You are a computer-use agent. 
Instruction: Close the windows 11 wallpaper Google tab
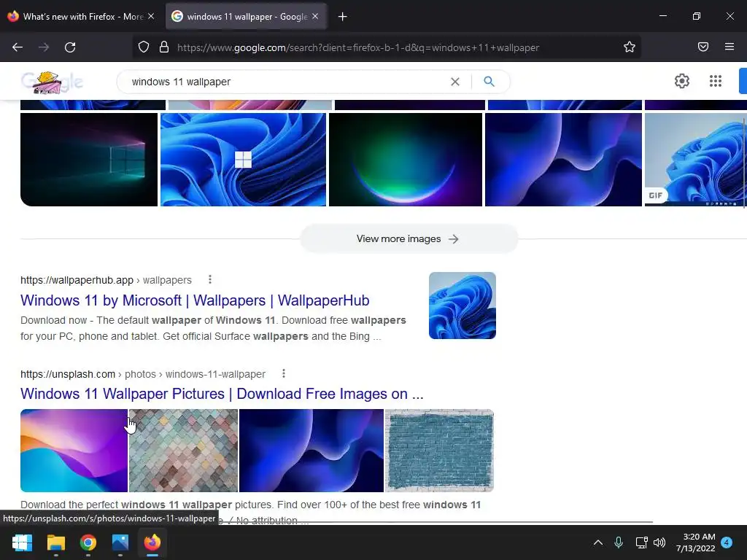[x=315, y=16]
